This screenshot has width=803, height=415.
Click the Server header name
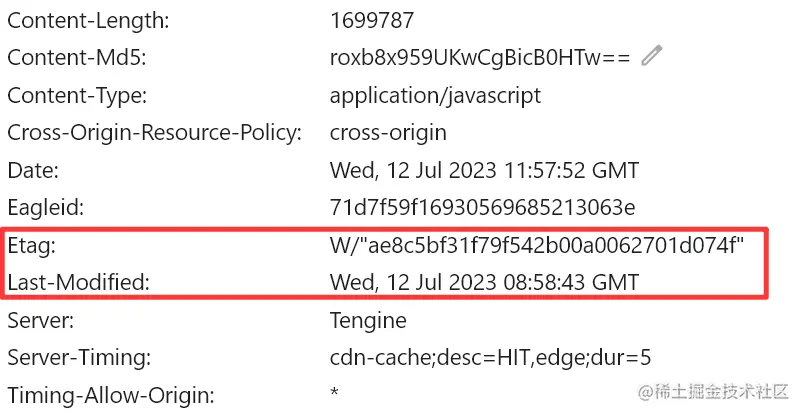click(38, 321)
